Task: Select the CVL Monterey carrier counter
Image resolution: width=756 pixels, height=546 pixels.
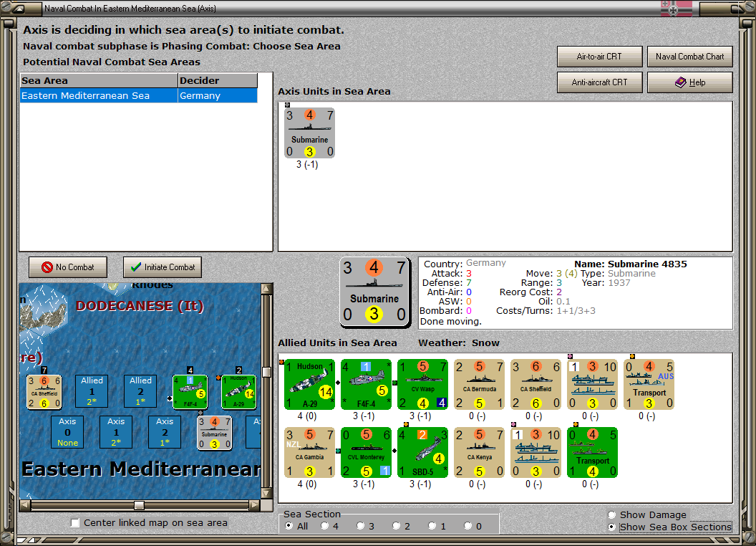Action: (x=366, y=452)
